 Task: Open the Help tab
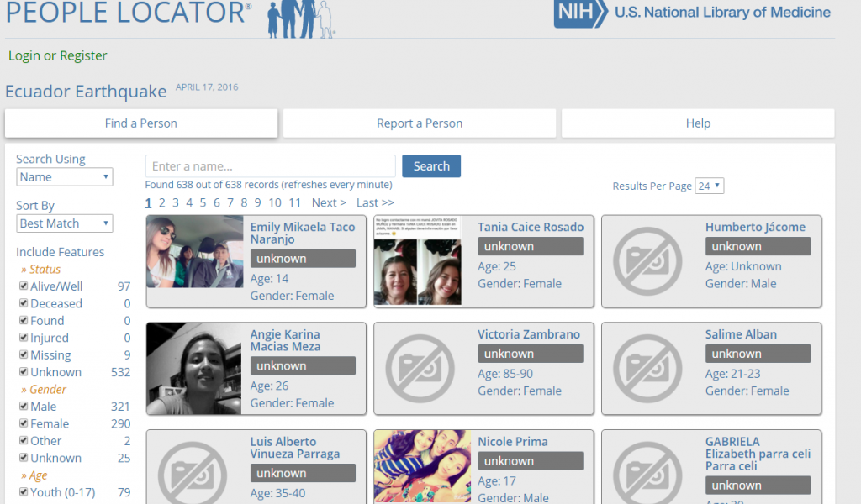coord(698,123)
